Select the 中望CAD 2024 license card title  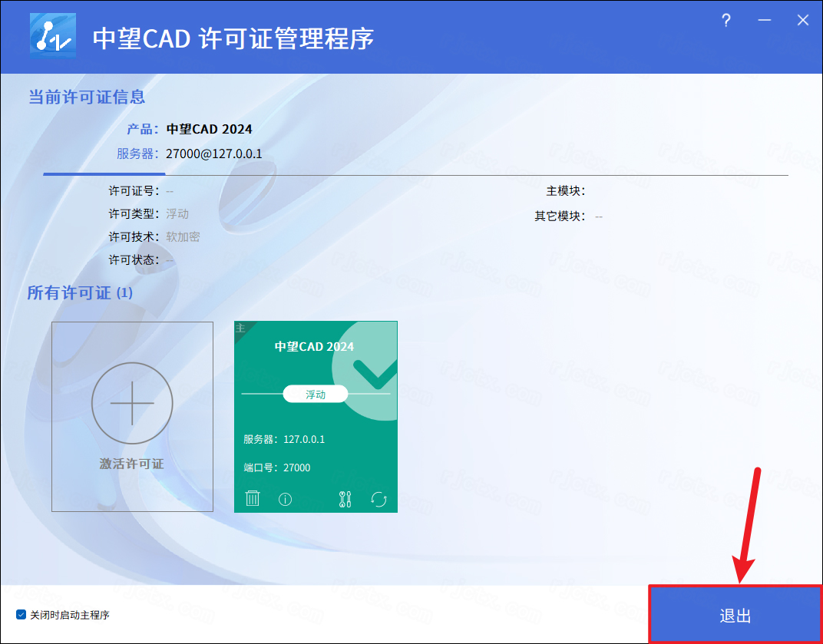[315, 347]
